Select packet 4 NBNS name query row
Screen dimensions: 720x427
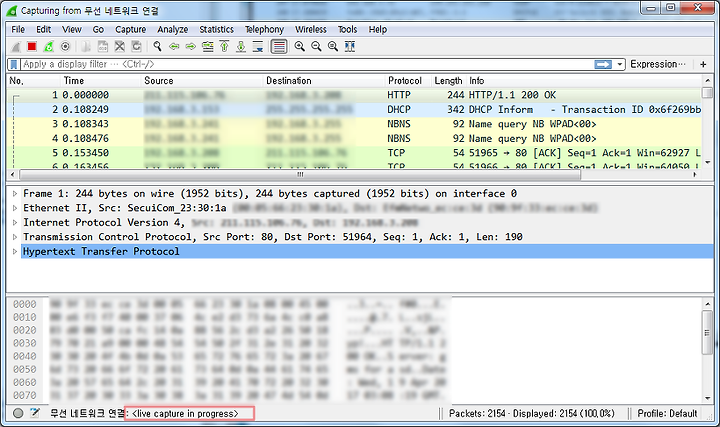[x=354, y=138]
